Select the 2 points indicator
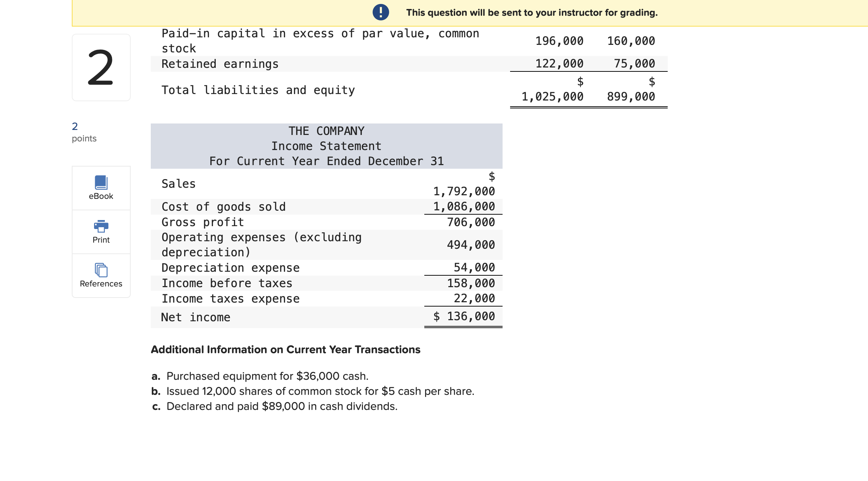Viewport: 868px width, 481px height. point(84,131)
